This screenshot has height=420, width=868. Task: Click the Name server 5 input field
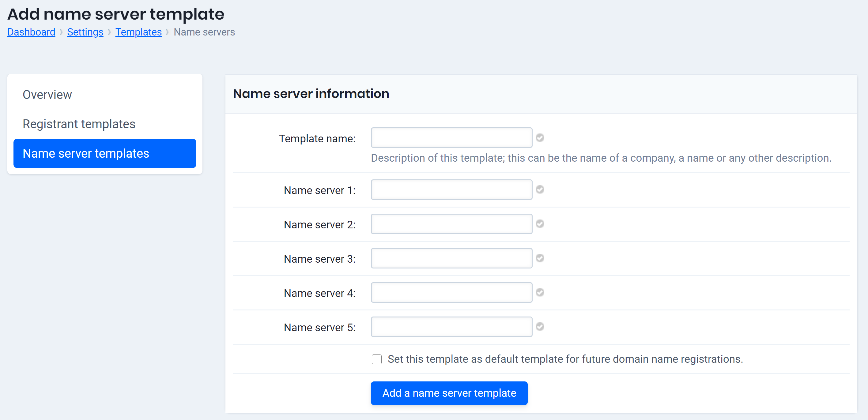click(x=451, y=326)
